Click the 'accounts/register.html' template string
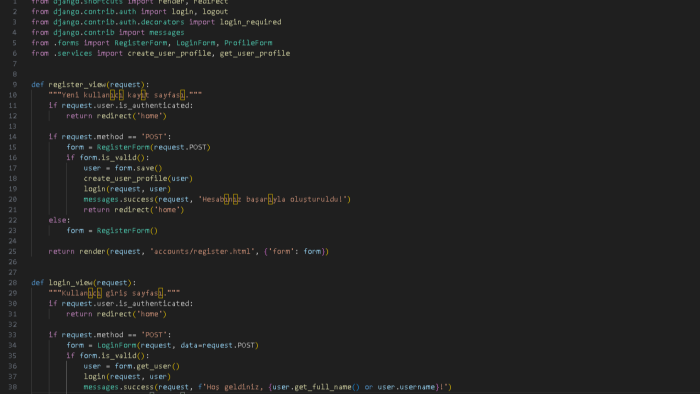Image resolution: width=700 pixels, height=394 pixels. (x=202, y=252)
